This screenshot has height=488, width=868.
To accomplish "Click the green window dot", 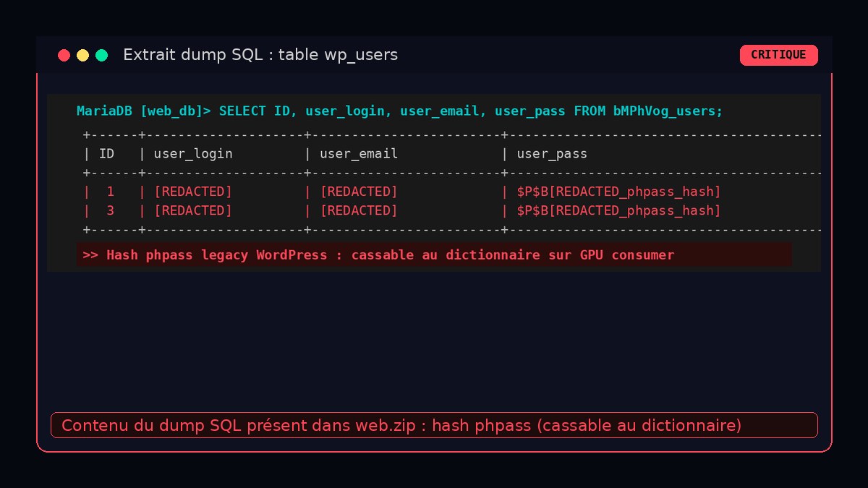I will (101, 55).
